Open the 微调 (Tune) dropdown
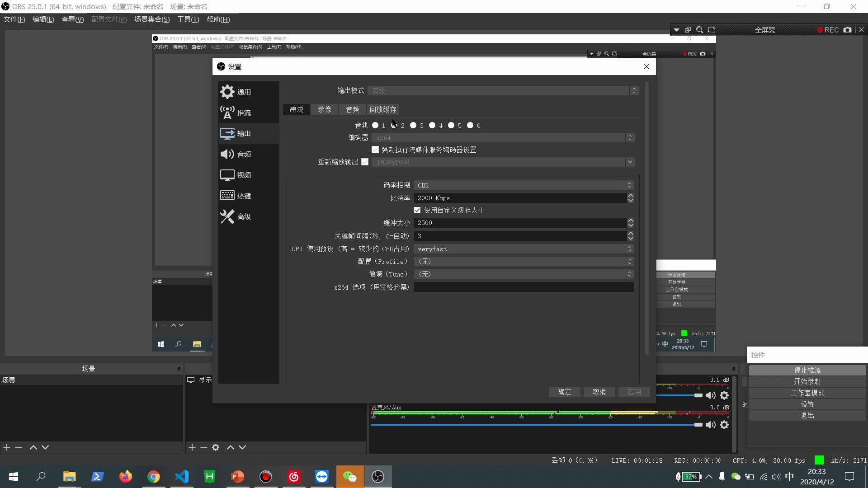This screenshot has width=868, height=488. pos(524,274)
